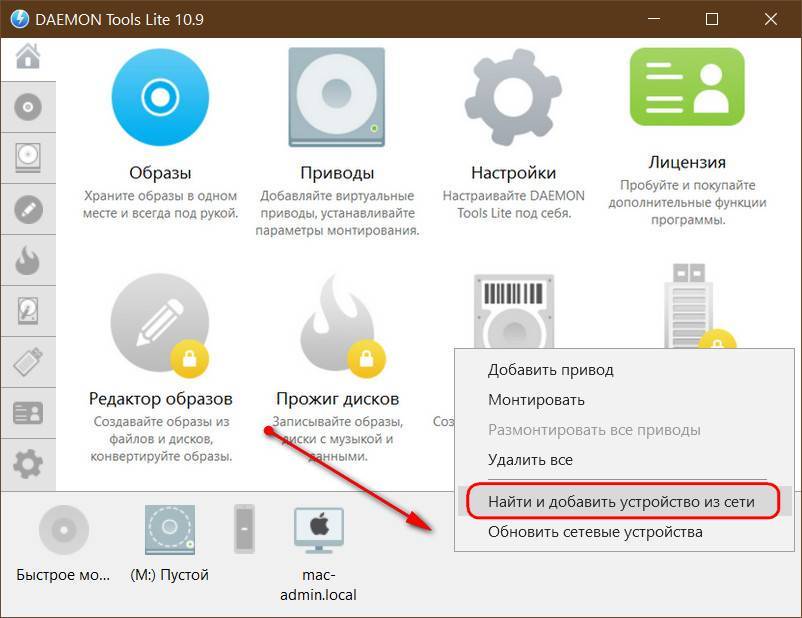Open the Home tab in the sidebar

(28, 56)
